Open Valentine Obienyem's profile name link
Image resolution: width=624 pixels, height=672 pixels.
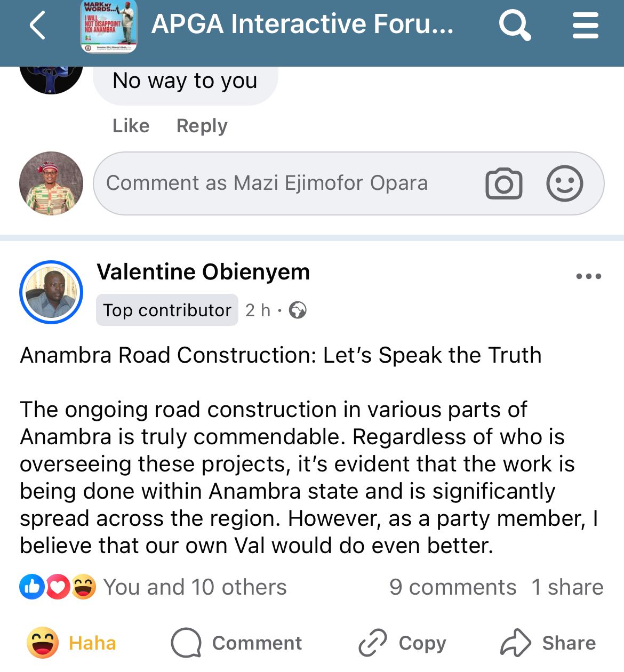[203, 272]
